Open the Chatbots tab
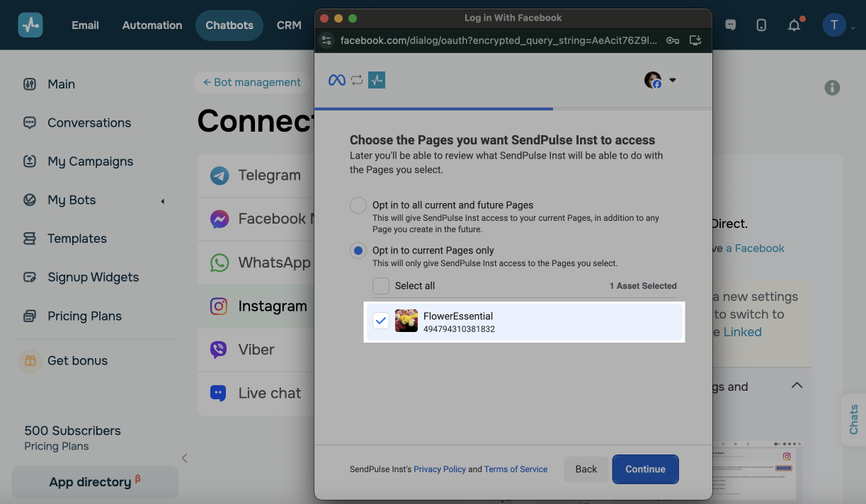 click(x=229, y=25)
